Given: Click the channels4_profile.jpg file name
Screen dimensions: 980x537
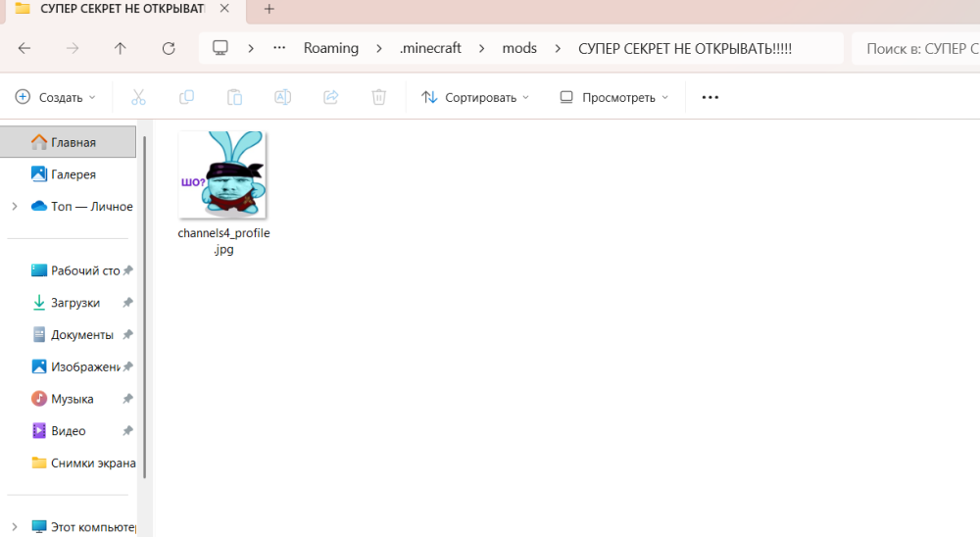Looking at the screenshot, I should 223,241.
